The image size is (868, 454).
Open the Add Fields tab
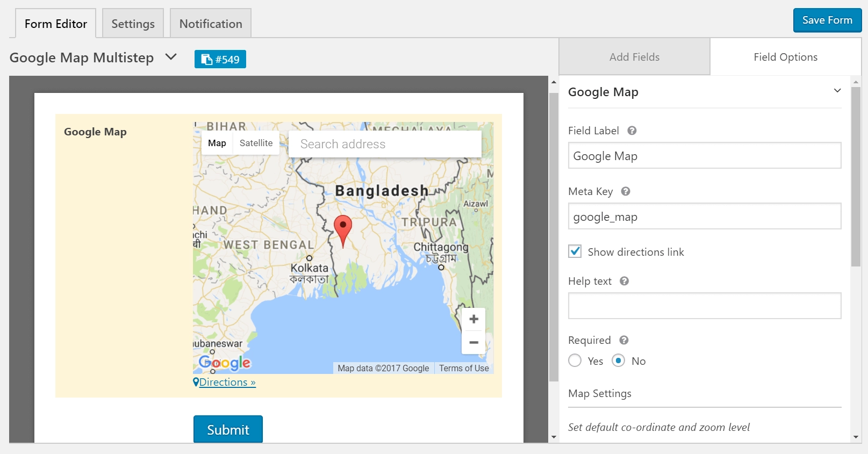tap(634, 57)
